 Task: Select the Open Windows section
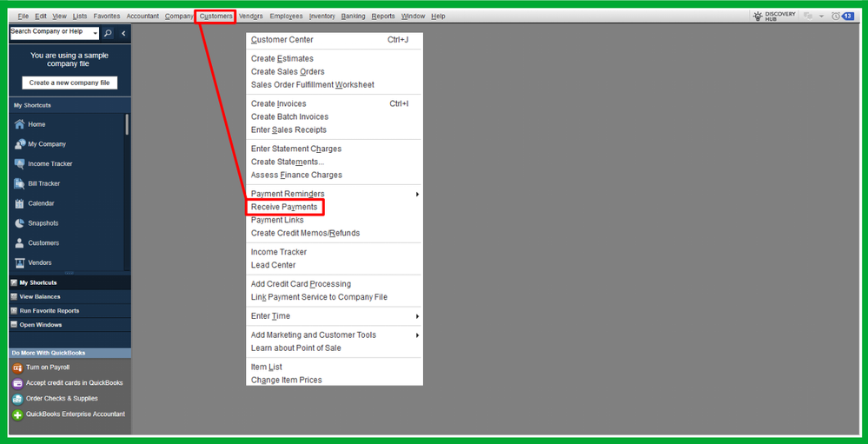coord(70,325)
